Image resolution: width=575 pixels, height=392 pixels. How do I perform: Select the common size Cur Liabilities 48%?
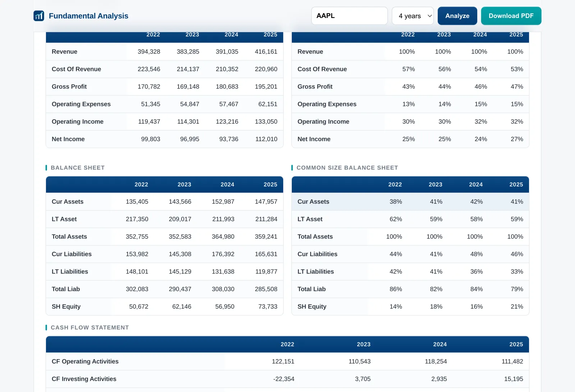coord(477,254)
